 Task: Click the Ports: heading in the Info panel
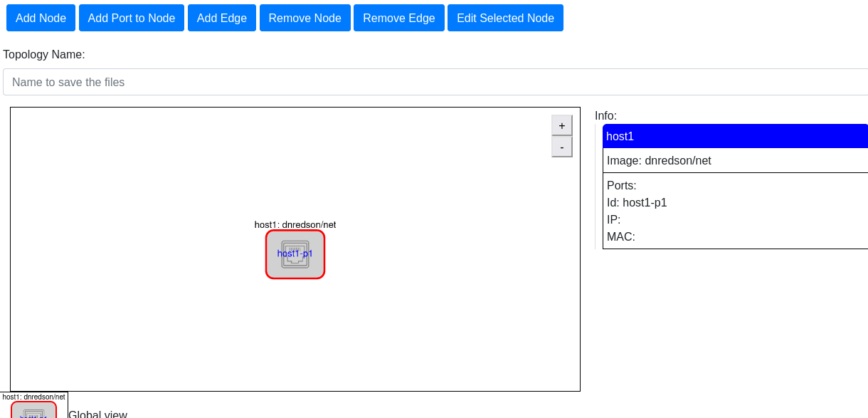click(621, 186)
